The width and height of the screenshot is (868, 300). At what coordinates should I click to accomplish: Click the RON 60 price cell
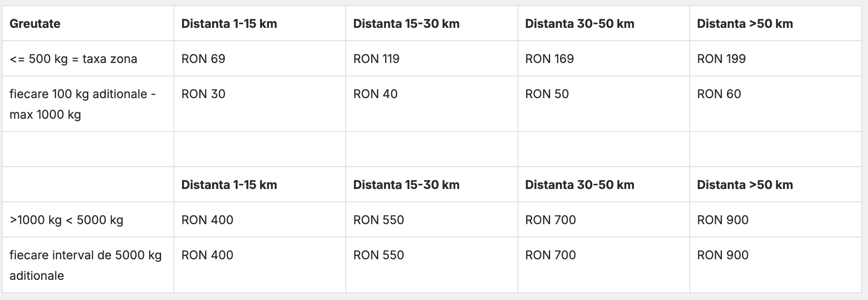719,94
